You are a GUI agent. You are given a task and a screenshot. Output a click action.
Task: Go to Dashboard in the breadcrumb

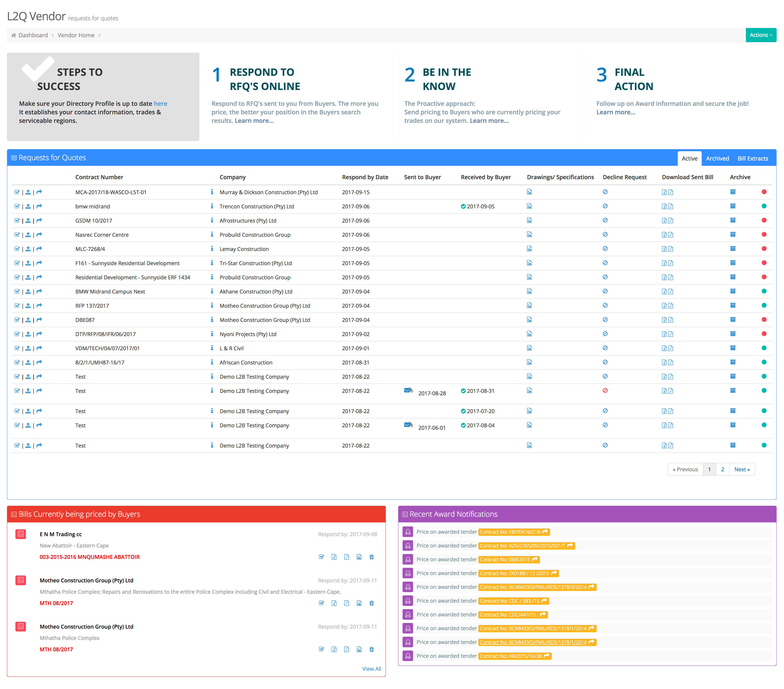click(33, 35)
